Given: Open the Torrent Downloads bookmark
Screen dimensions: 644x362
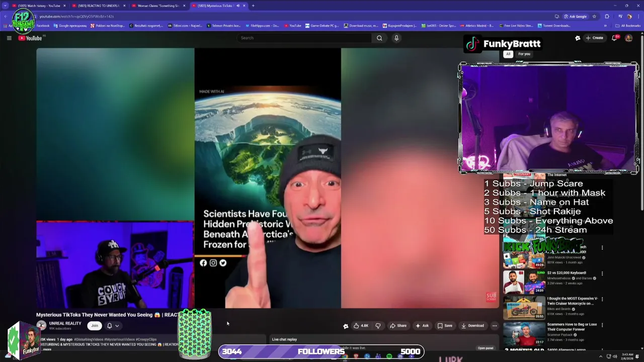Looking at the screenshot, I should click(x=554, y=26).
